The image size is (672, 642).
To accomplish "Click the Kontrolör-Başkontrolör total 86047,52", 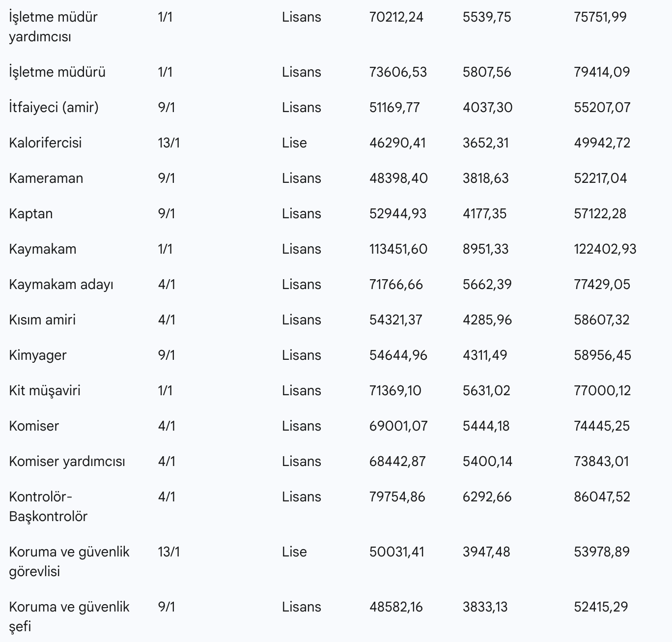I will point(602,496).
